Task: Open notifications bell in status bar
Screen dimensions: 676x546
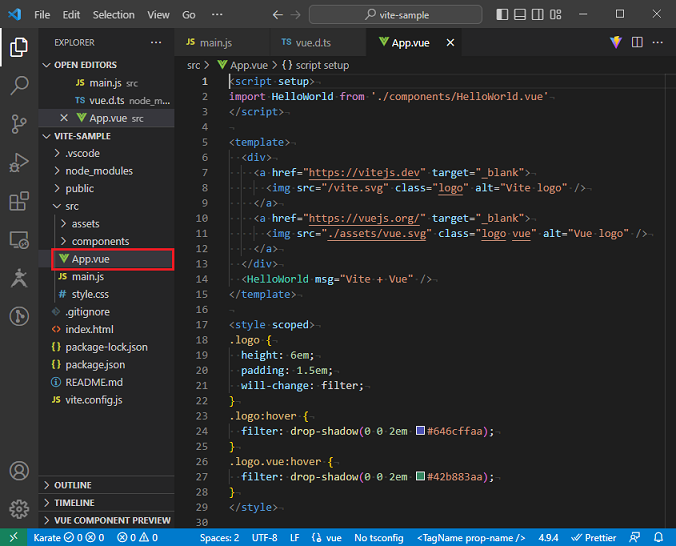Action: 658,537
